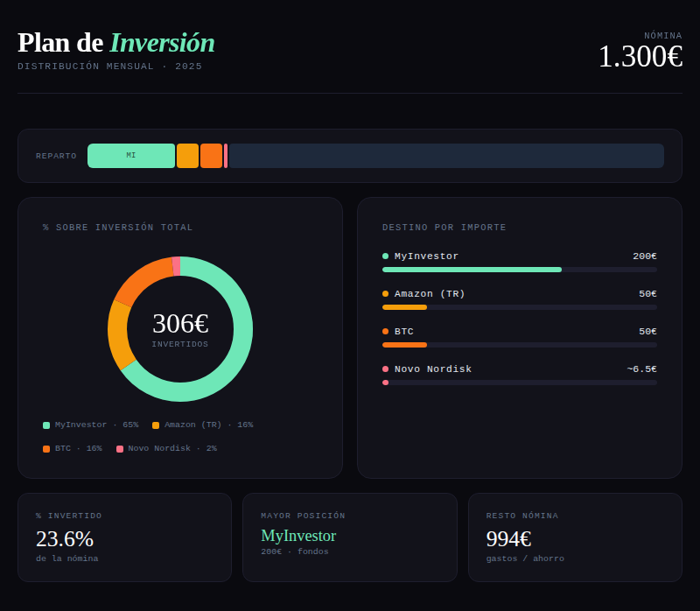This screenshot has height=611, width=700.
Task: Click the 'gastos / ahorro' caption
Action: 525,558
